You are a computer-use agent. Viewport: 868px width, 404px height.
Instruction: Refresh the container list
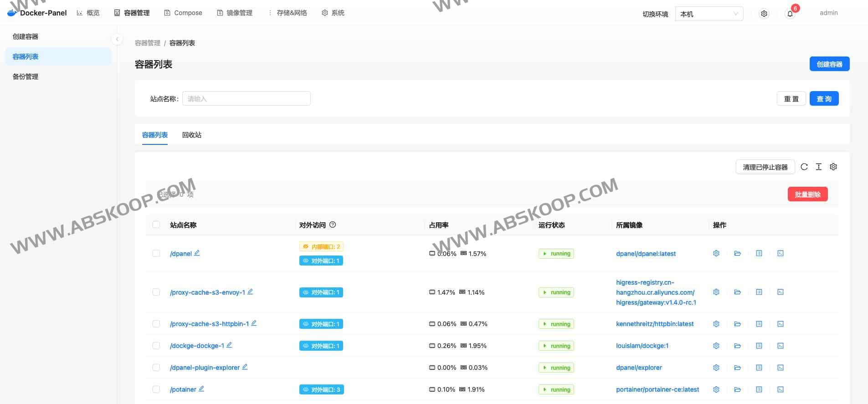(804, 167)
